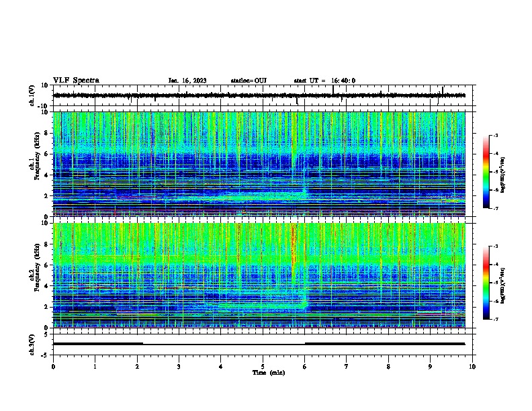Screen dimensions: 532x411
Task: Click the "ch.3(V)" vertical axis label
Action: [x=32, y=345]
